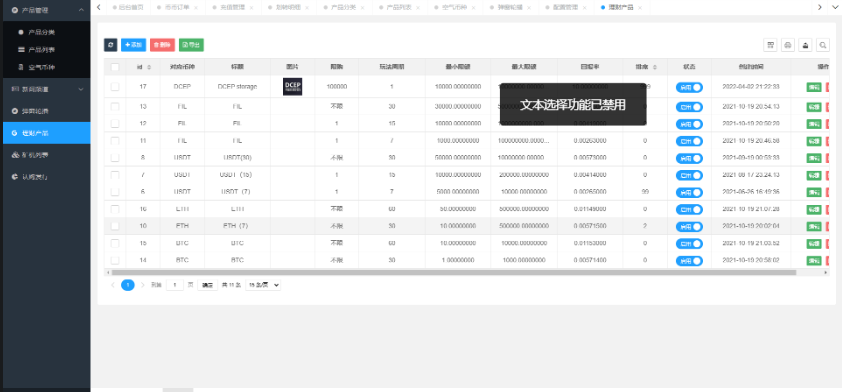Screen dimensions: 842x392
Task: Sort by the 排序 column arrows
Action: tap(655, 67)
